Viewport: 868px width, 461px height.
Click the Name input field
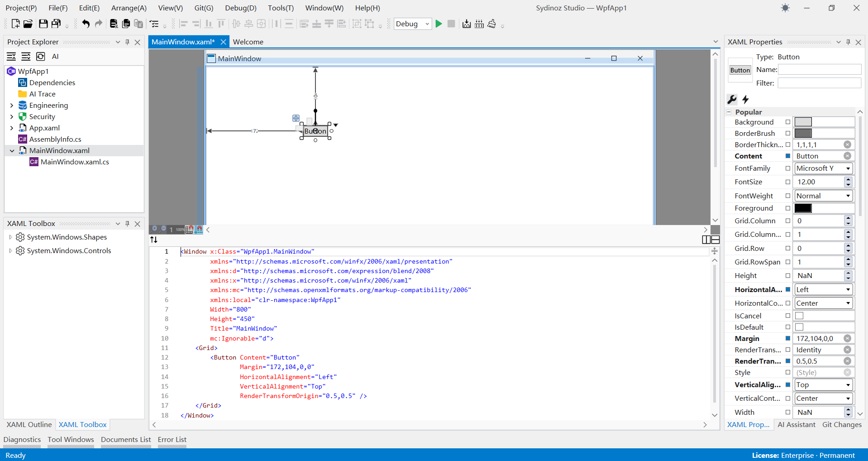820,69
